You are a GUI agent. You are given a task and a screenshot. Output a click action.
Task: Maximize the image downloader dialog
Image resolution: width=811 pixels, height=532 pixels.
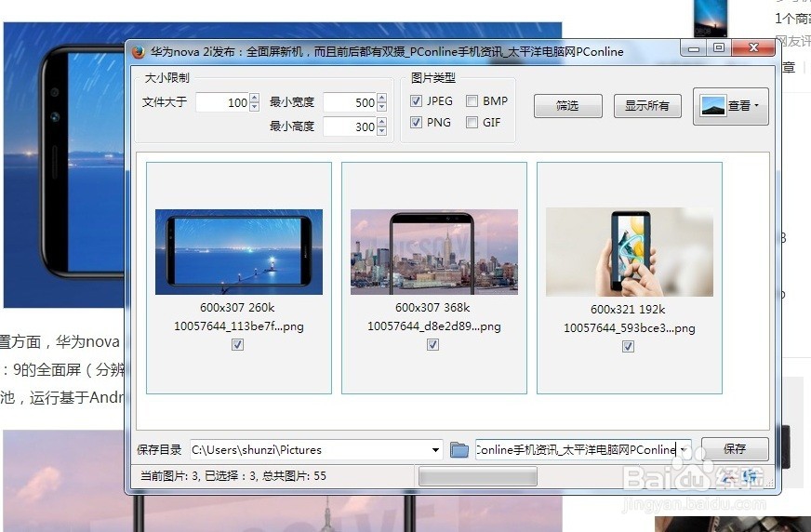pos(718,48)
